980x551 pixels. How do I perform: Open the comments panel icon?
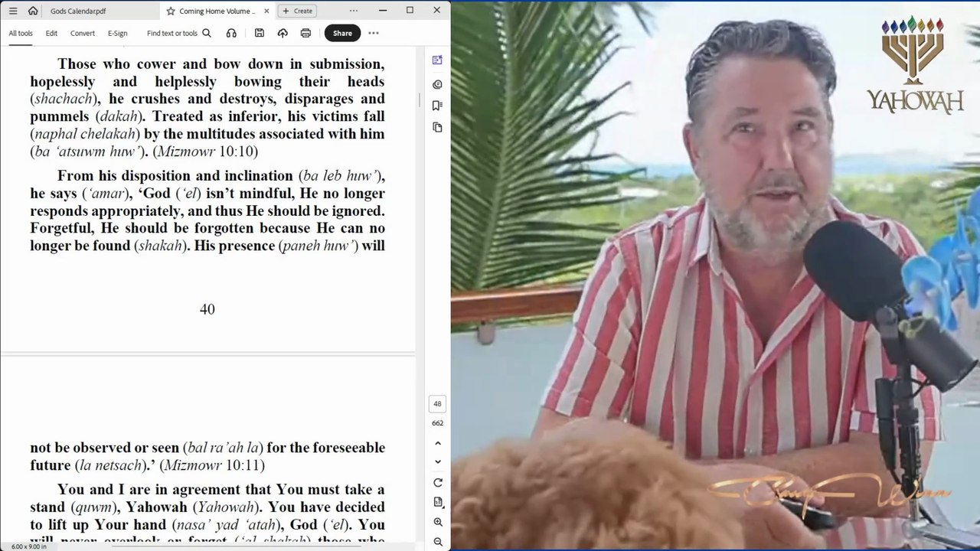pos(437,84)
